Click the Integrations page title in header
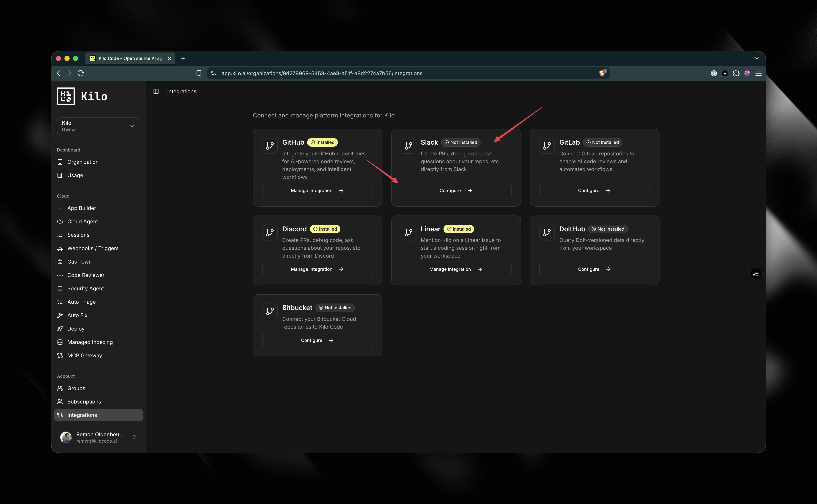This screenshot has width=817, height=504. click(x=182, y=91)
